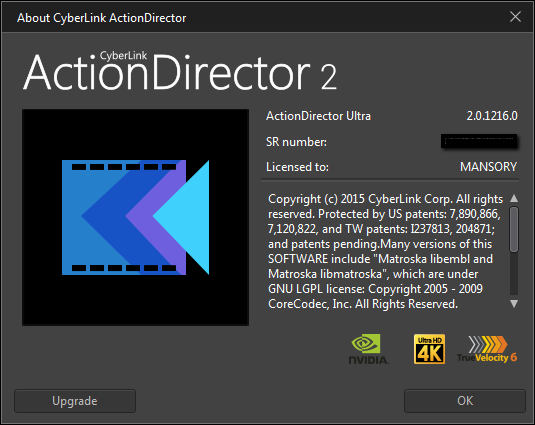Click the Ultra HD 4K badge

coord(429,349)
